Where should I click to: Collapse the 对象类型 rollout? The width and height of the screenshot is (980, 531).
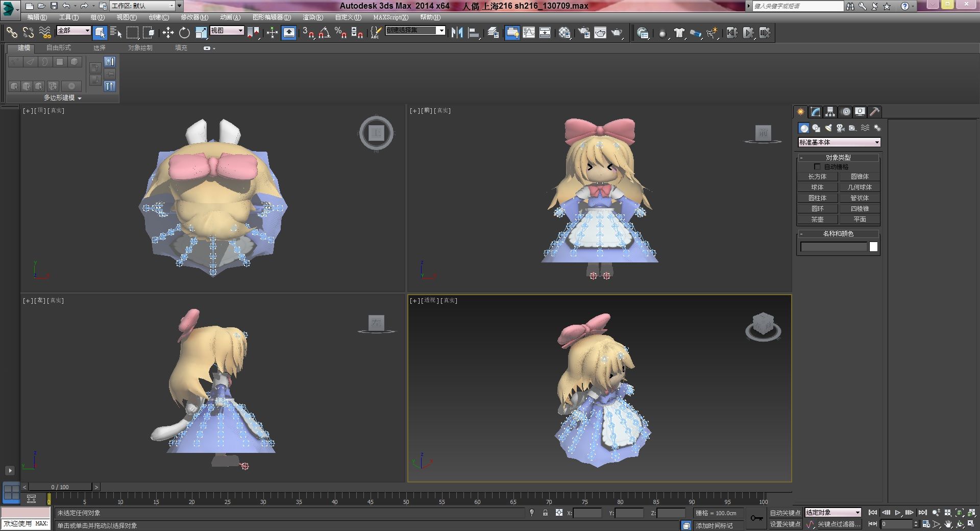838,157
